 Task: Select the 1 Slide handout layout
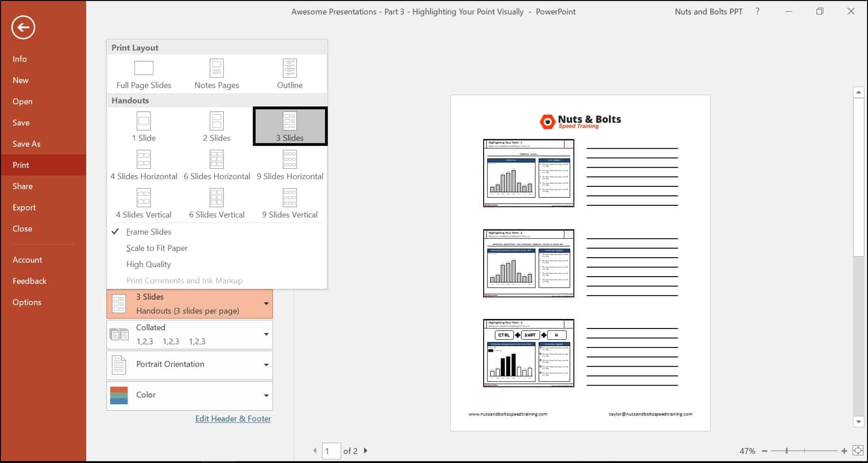point(144,126)
